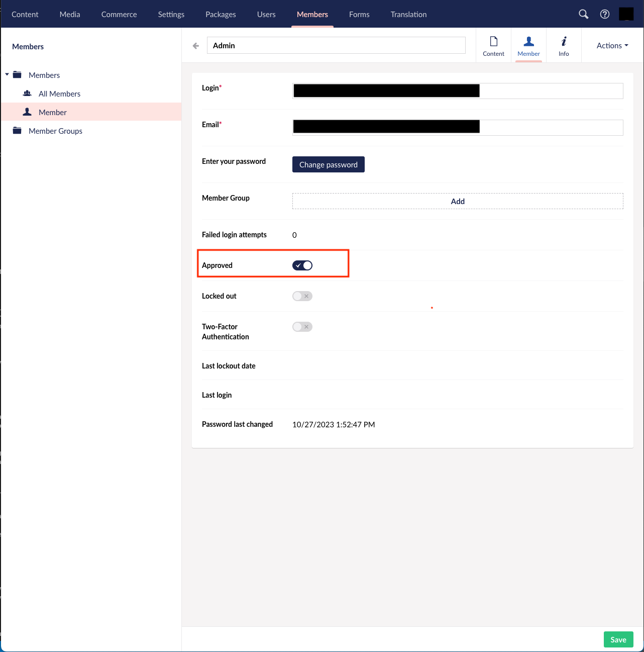Click the Member Groups folder icon
644x652 pixels.
pyautogui.click(x=18, y=131)
